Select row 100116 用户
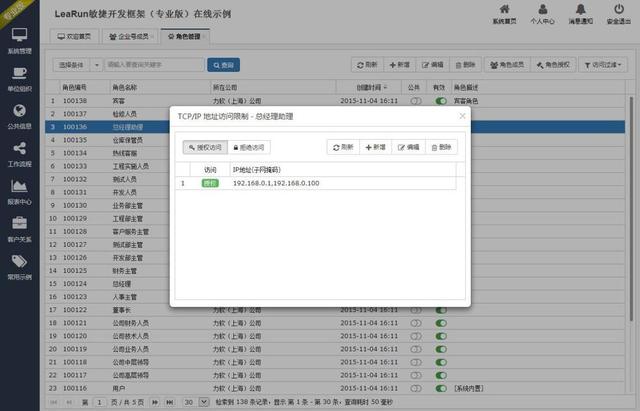 pyautogui.click(x=335, y=389)
